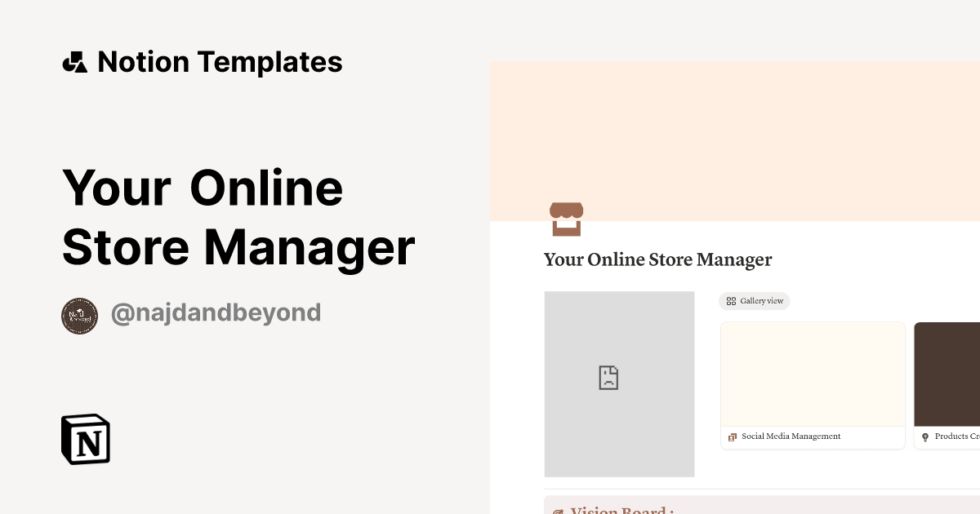Click the Notion Templates logo mark

(x=74, y=61)
